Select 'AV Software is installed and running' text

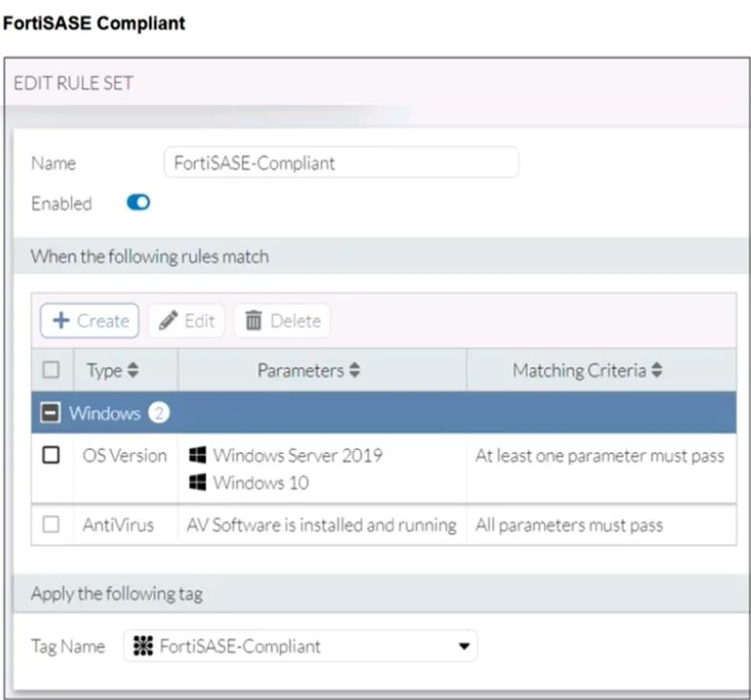pyautogui.click(x=322, y=525)
